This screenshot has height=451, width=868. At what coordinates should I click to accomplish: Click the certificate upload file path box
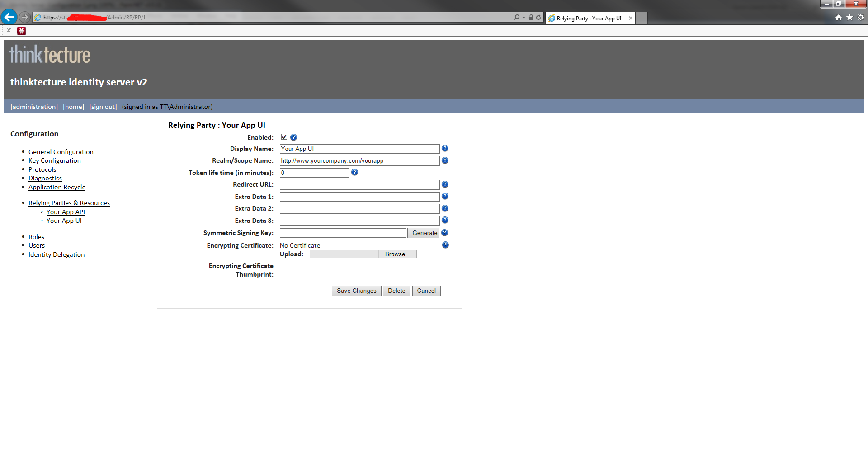(344, 254)
